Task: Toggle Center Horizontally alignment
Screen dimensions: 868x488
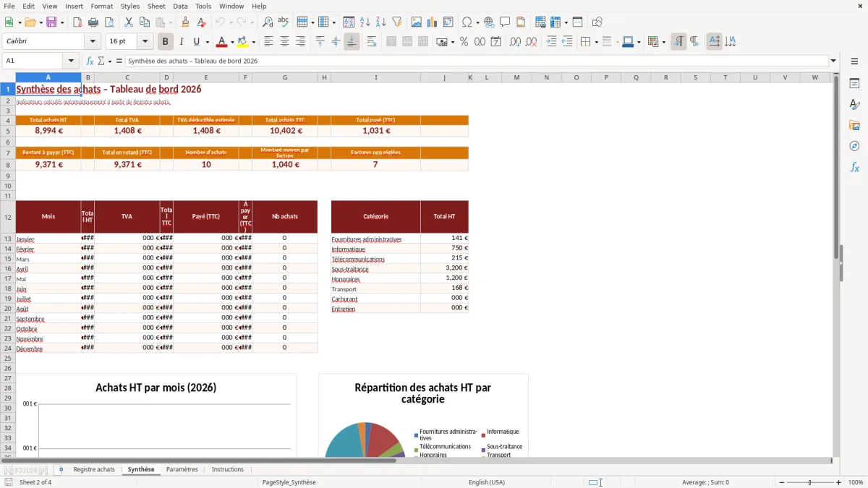Action: 284,42
